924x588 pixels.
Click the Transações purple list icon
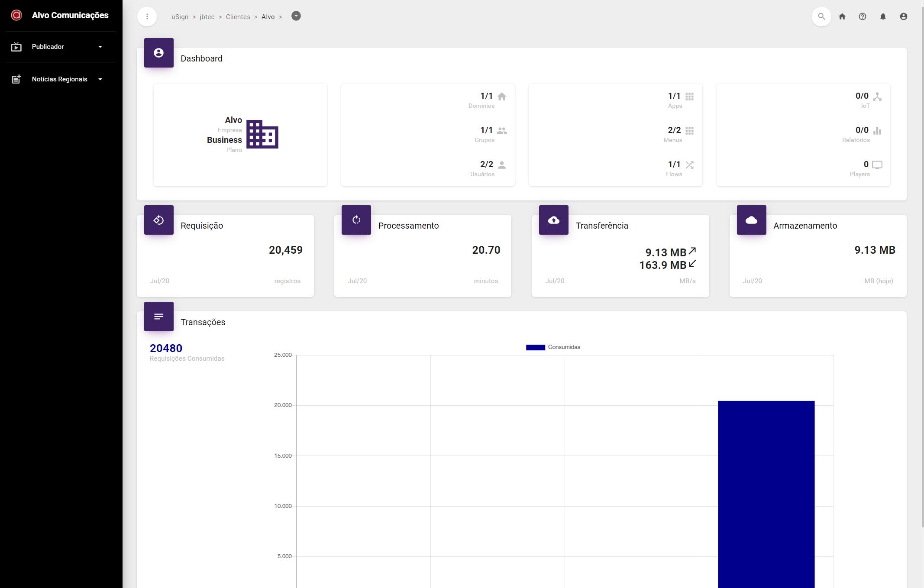(x=159, y=317)
